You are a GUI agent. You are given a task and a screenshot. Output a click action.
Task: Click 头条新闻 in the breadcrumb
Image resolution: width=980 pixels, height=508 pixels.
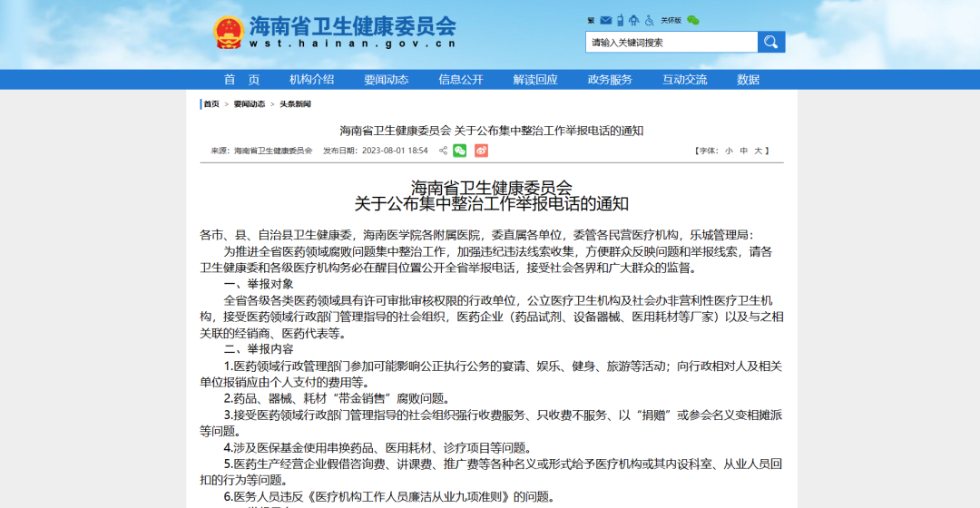tap(295, 103)
